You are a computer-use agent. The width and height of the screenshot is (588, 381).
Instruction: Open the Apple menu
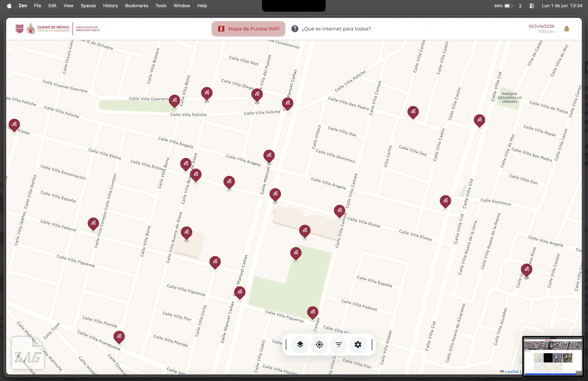click(9, 5)
